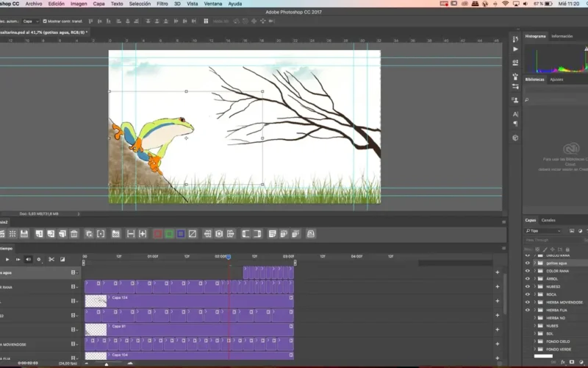Viewport: 588px width, 368px height.
Task: Play the timeline animation
Action: click(x=7, y=260)
